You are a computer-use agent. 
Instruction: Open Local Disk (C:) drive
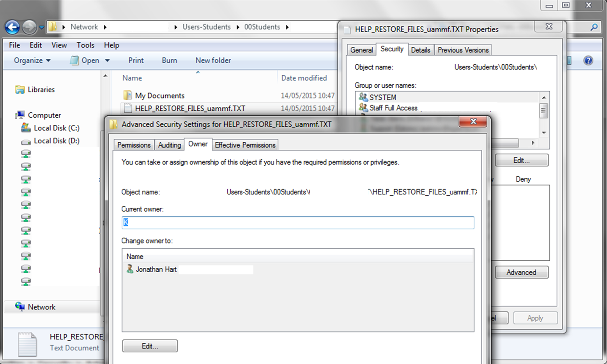[x=50, y=128]
